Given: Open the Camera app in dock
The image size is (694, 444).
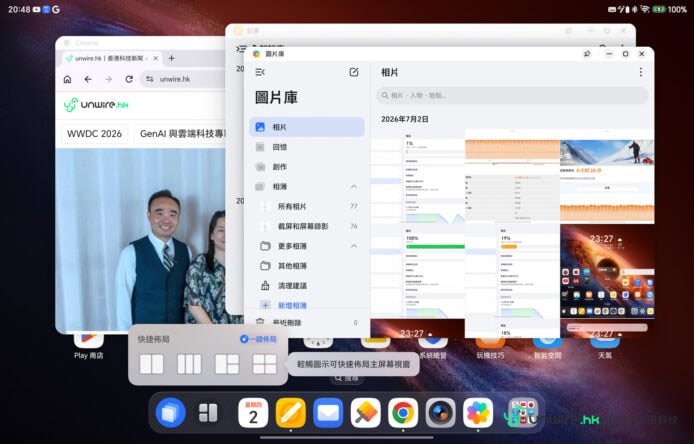Looking at the screenshot, I should click(440, 413).
